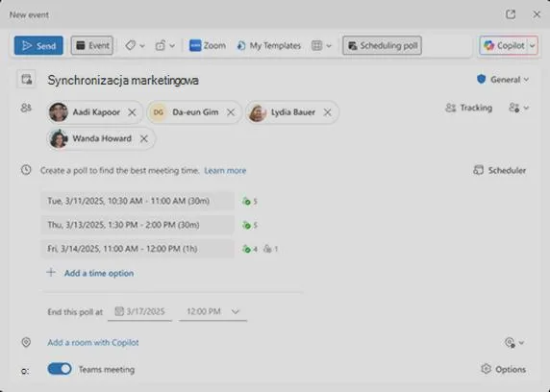The image size is (550, 392).
Task: Open the tag categorize dropdown
Action: (x=135, y=45)
